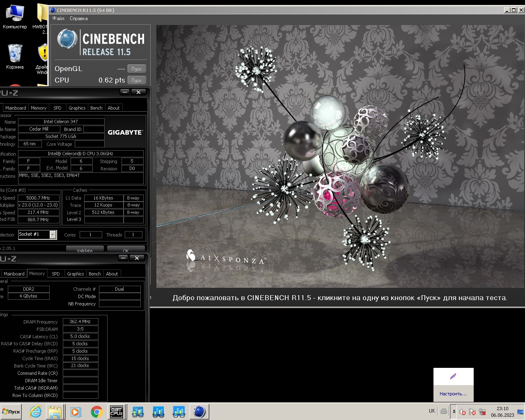
Task: Click the 5.0 clocks CAS latency value
Action: pyautogui.click(x=80, y=336)
